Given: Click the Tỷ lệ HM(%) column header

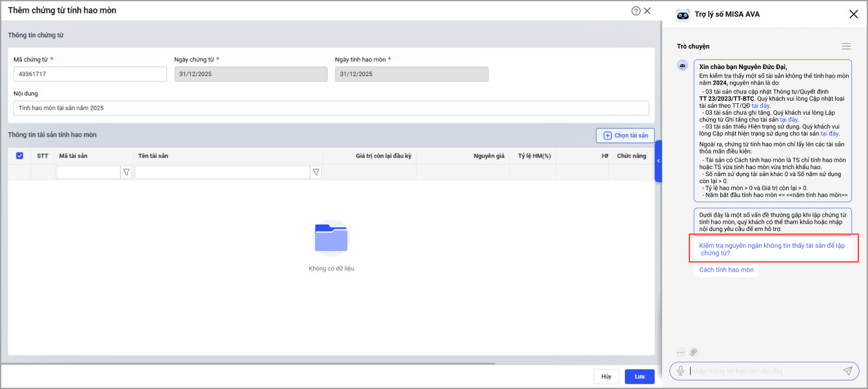Looking at the screenshot, I should coord(534,155).
